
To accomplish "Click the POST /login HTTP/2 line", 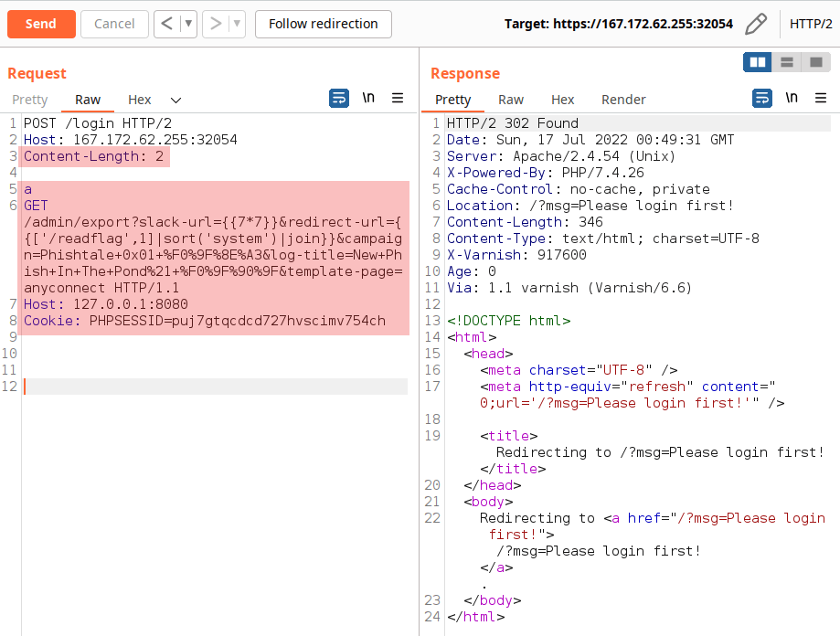I will click(x=98, y=123).
